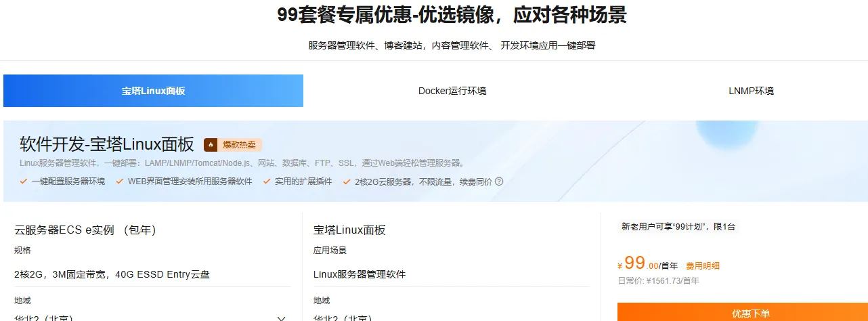Click the 规格 field label
868x321 pixels.
[x=22, y=250]
